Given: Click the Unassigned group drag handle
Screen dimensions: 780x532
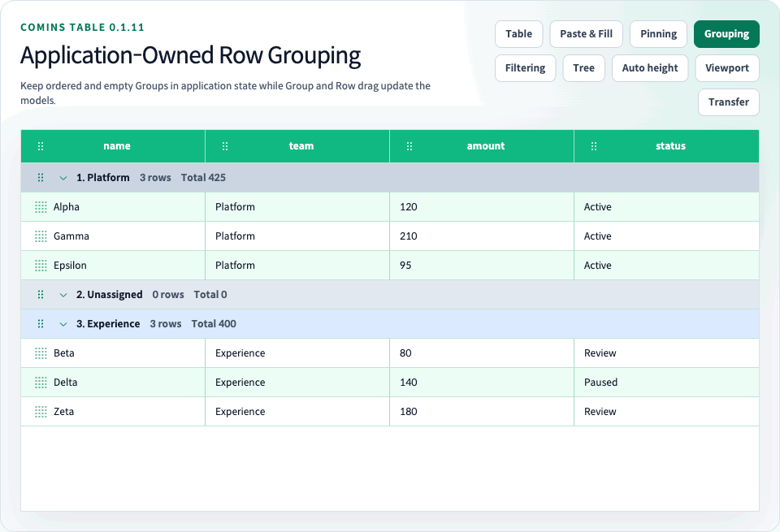Looking at the screenshot, I should (x=41, y=294).
